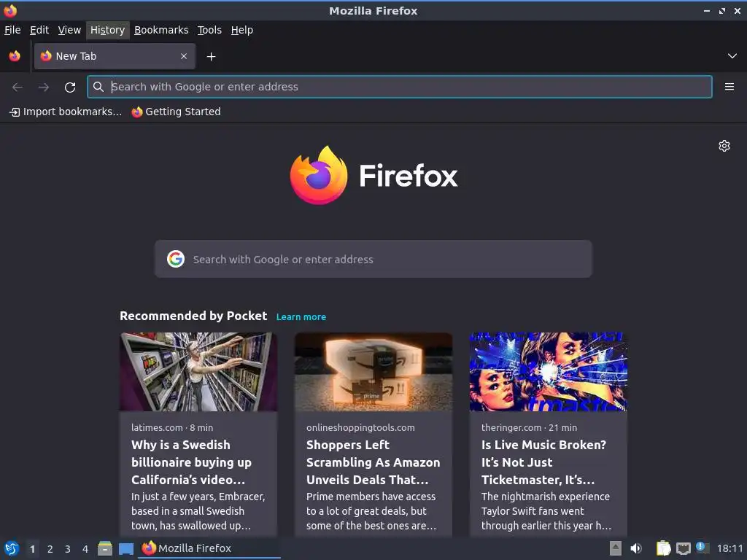Click the Firefox View pinned icon
Image resolution: width=747 pixels, height=560 pixels.
[15, 56]
